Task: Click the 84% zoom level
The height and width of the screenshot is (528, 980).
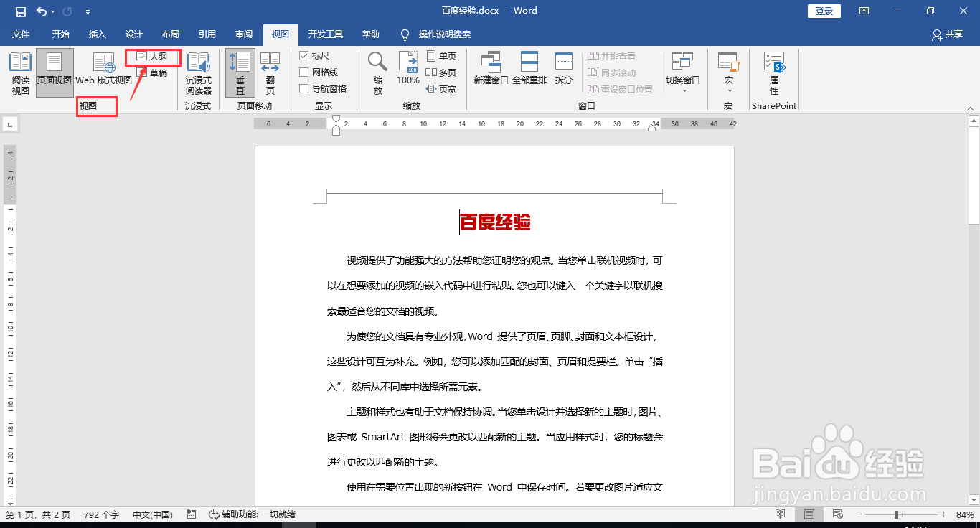Action: coord(965,514)
